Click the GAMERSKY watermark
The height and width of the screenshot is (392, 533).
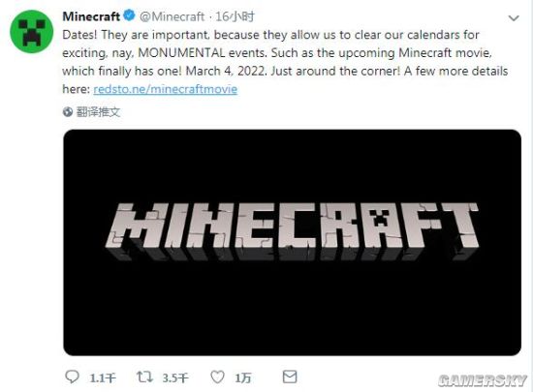483,380
